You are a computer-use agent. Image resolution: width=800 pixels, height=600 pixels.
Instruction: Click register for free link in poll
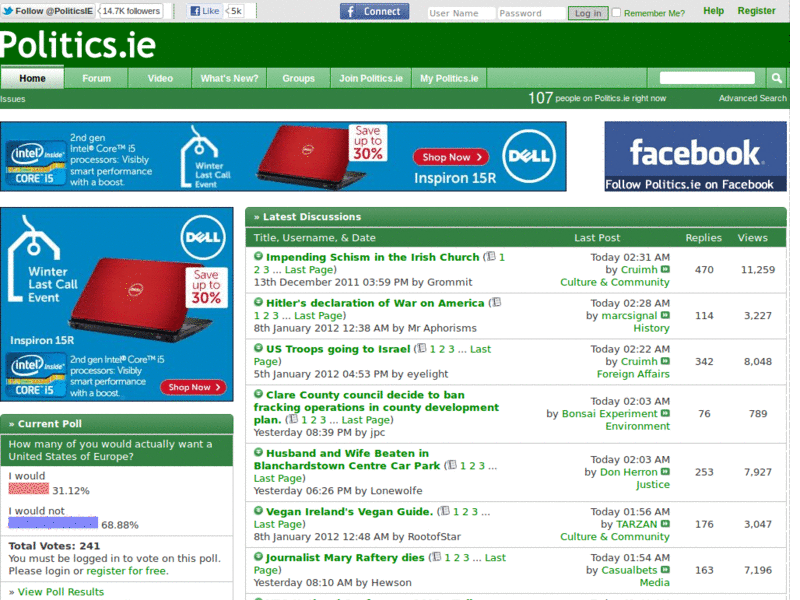pyautogui.click(x=127, y=571)
